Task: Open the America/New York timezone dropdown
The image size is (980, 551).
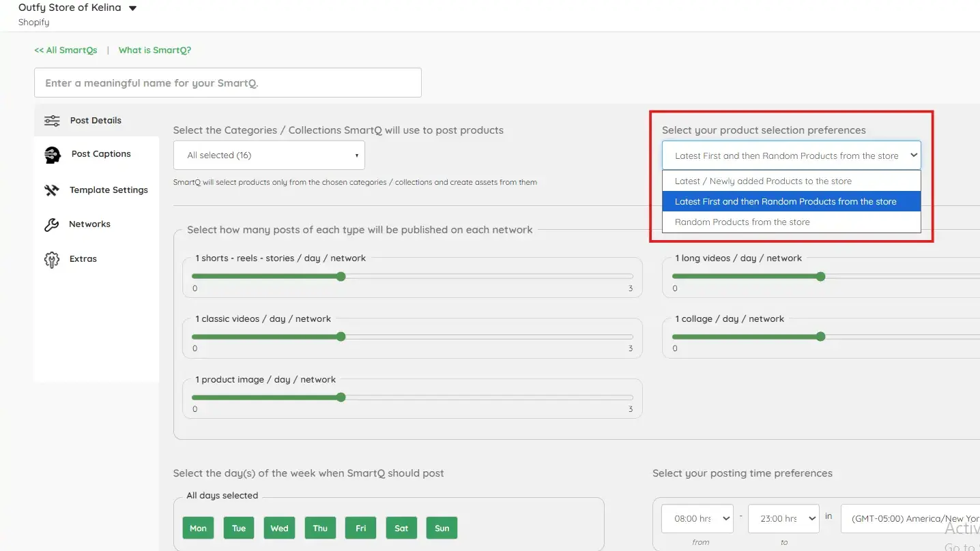Action: (910, 519)
